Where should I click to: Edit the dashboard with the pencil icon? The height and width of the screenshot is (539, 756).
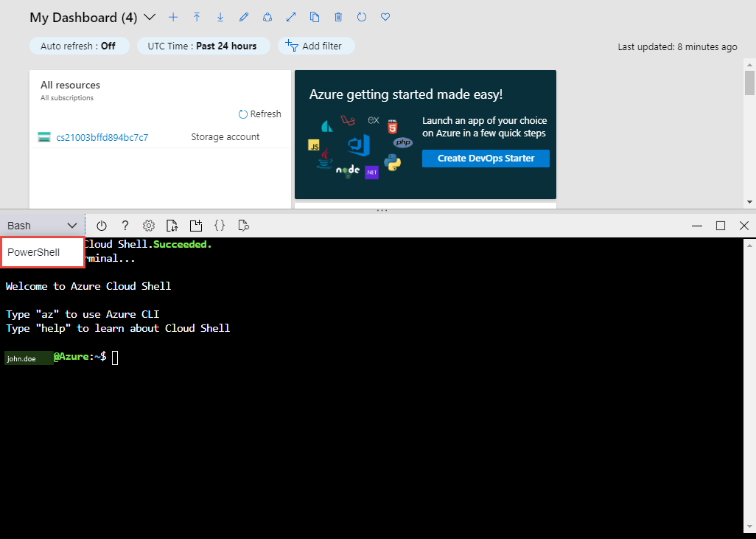244,17
